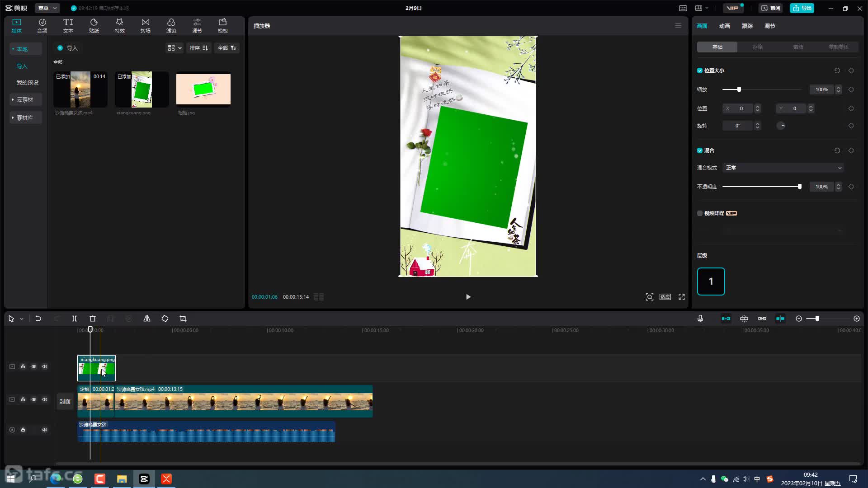Click the microphone record voiceover icon

[x=700, y=319]
